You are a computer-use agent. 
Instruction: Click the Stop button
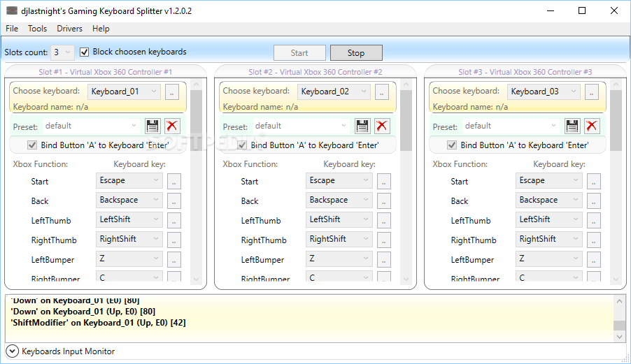(356, 52)
